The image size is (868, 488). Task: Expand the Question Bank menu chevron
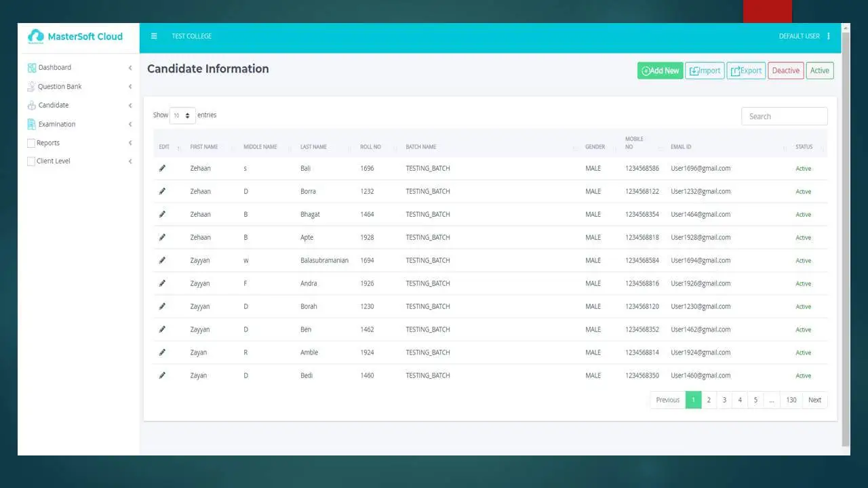[x=130, y=87]
